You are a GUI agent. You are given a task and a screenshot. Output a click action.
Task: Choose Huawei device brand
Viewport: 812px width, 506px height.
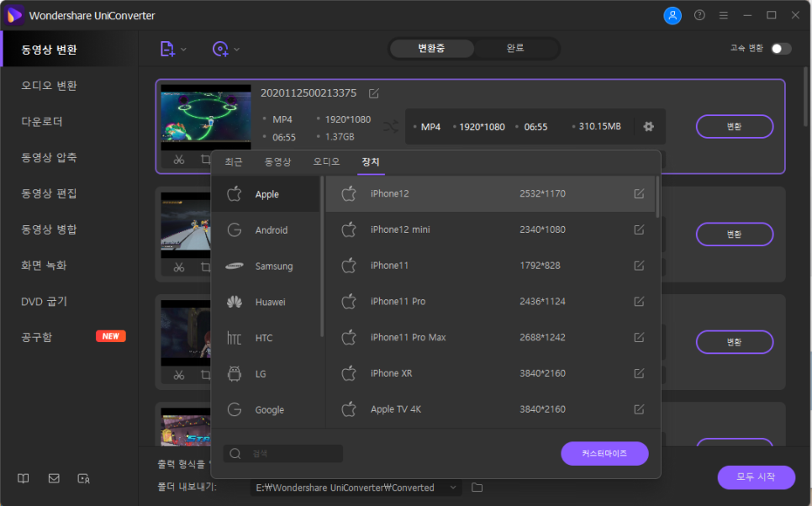pyautogui.click(x=266, y=302)
